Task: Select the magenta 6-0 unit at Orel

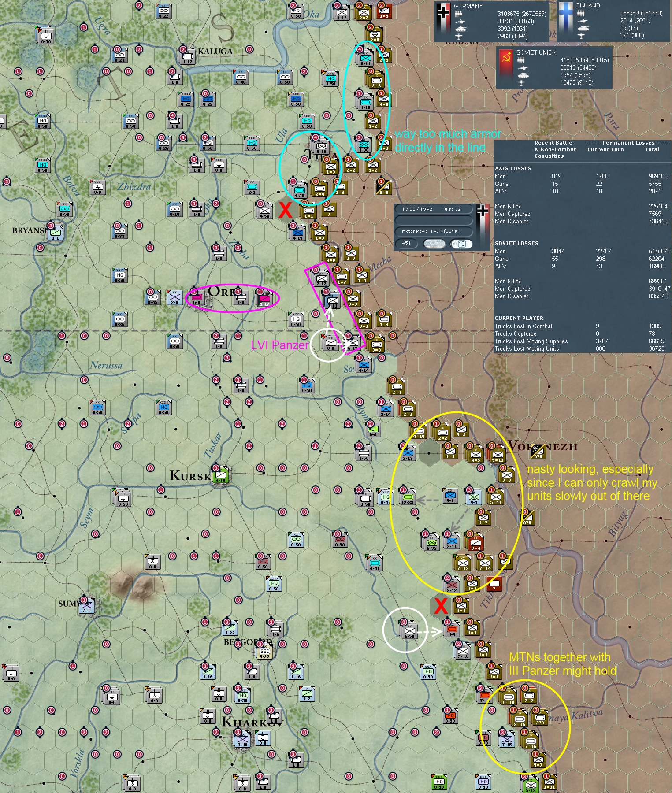Action: pyautogui.click(x=197, y=297)
